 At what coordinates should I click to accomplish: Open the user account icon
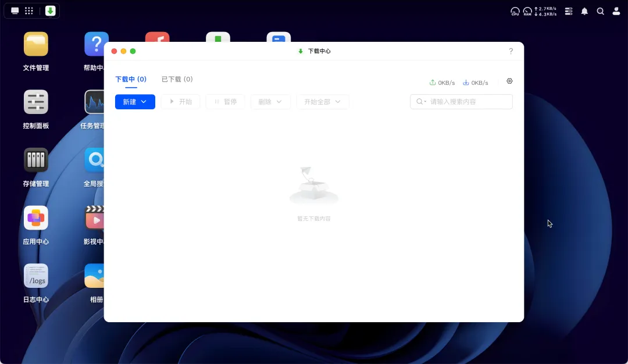(616, 11)
